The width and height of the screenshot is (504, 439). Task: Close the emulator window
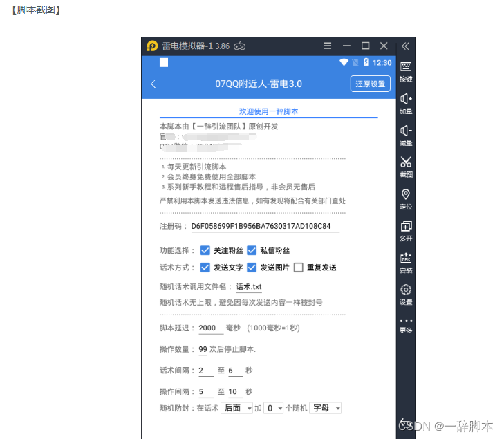click(x=384, y=46)
